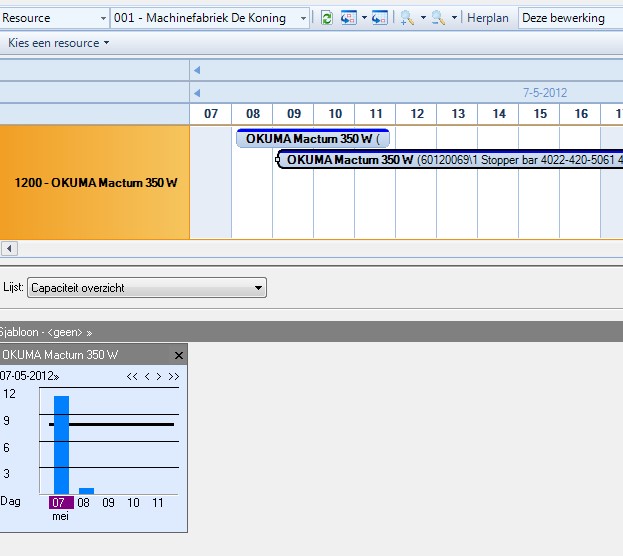The image size is (623, 556).
Task: Close the OKUMA Mactum 350 W capacity panel
Action: (x=179, y=355)
